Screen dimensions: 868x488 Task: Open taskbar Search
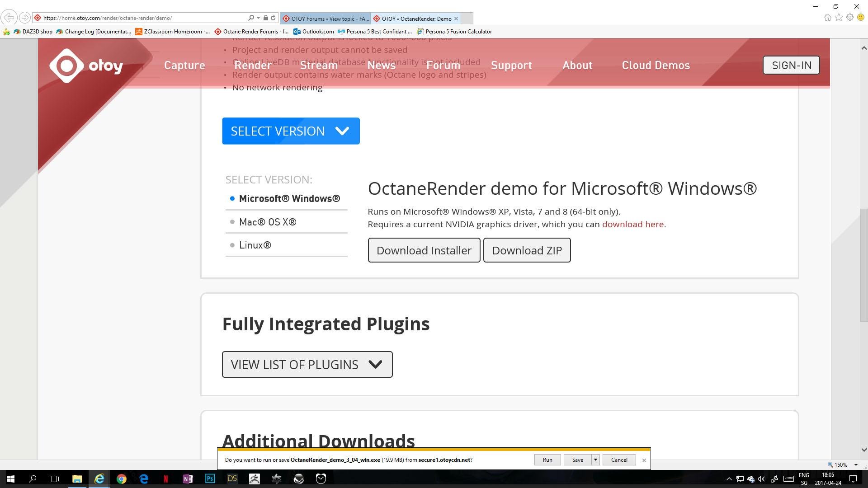point(33,479)
